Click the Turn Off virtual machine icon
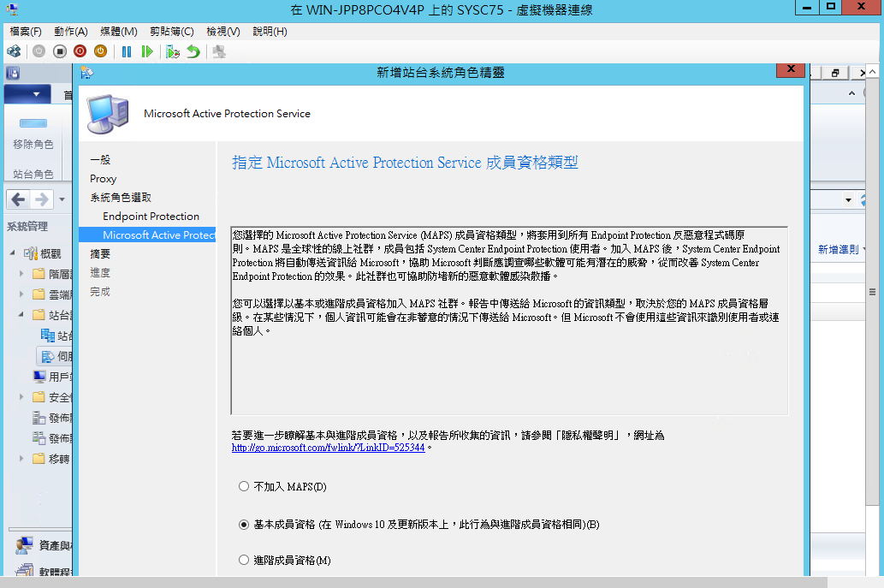 pos(60,52)
